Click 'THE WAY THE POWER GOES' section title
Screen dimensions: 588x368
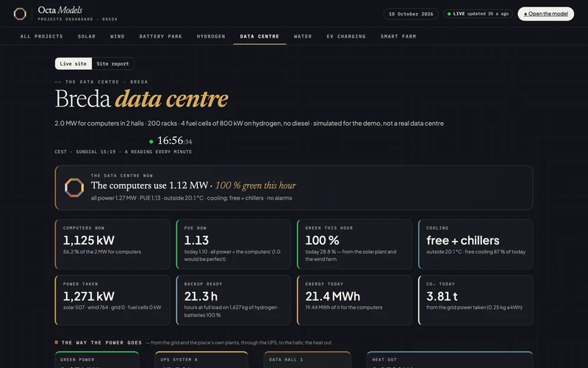coord(101,342)
